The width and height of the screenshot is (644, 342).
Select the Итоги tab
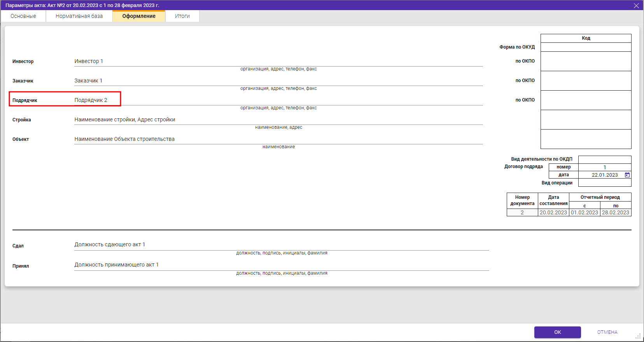pyautogui.click(x=182, y=16)
